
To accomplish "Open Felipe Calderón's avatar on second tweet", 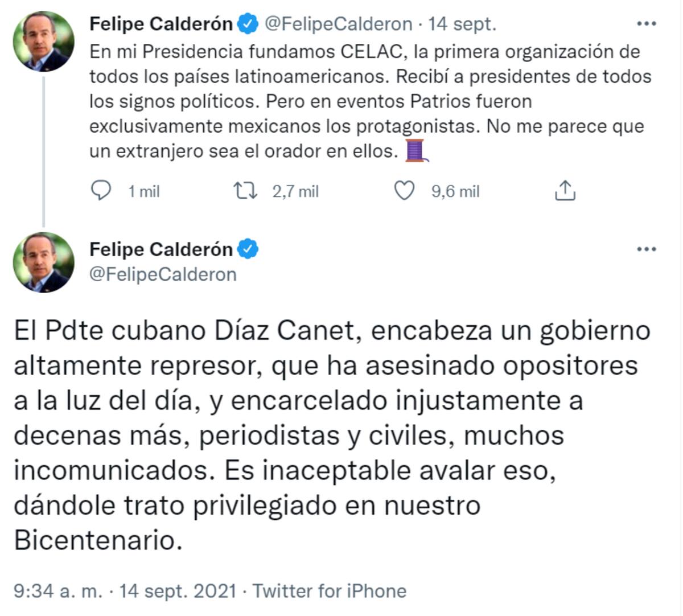I will 44,262.
